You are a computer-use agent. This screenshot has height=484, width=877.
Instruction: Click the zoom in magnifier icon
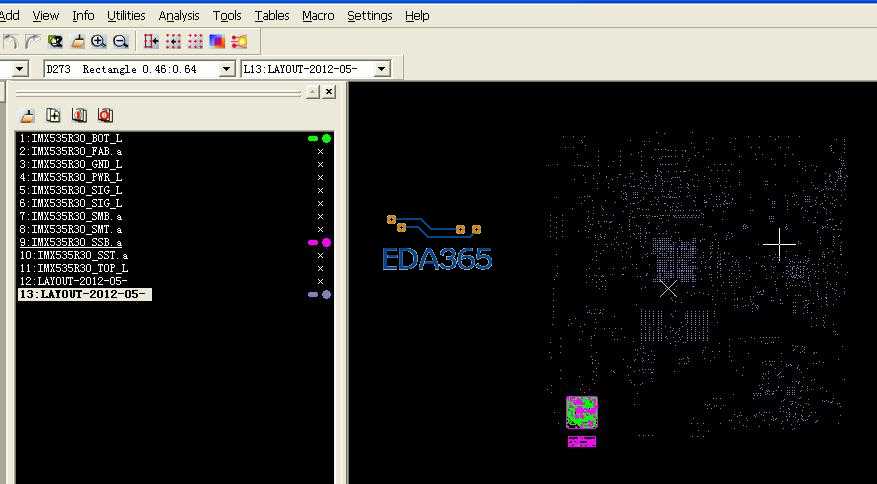click(x=98, y=41)
